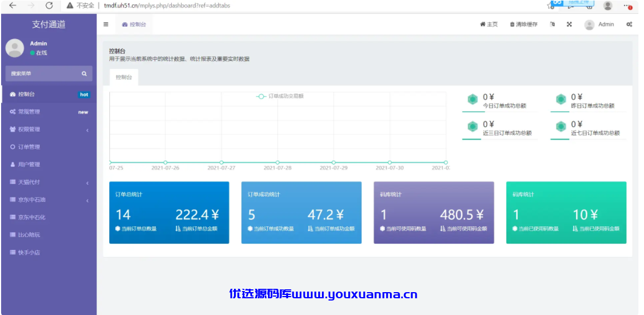This screenshot has height=315, width=644.
Task: Click the 2021-07-28 data point on chart
Action: point(277,162)
